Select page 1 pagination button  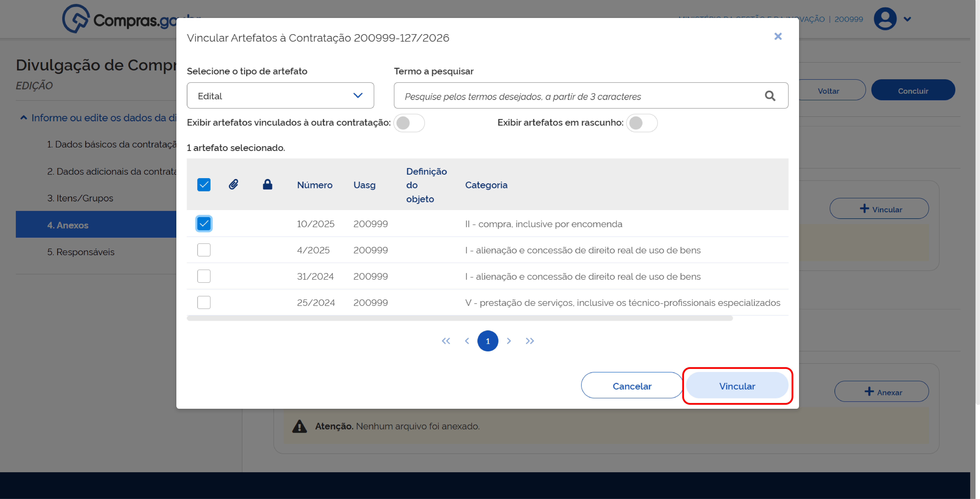(488, 341)
